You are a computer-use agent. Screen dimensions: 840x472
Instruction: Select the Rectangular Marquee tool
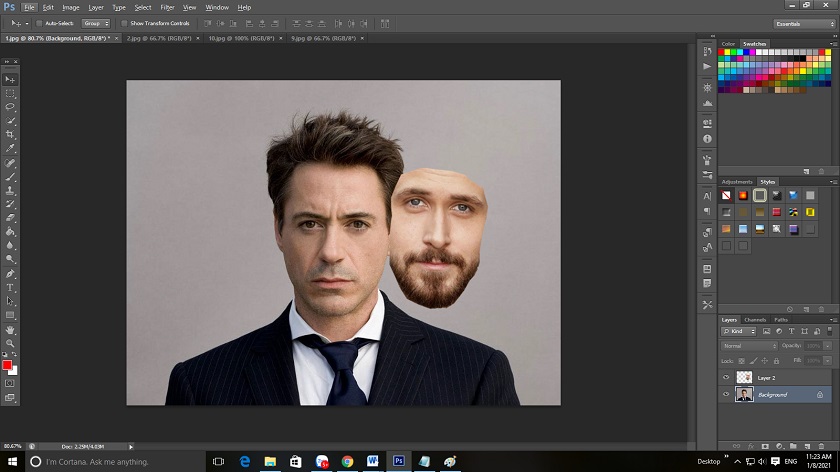[x=10, y=93]
